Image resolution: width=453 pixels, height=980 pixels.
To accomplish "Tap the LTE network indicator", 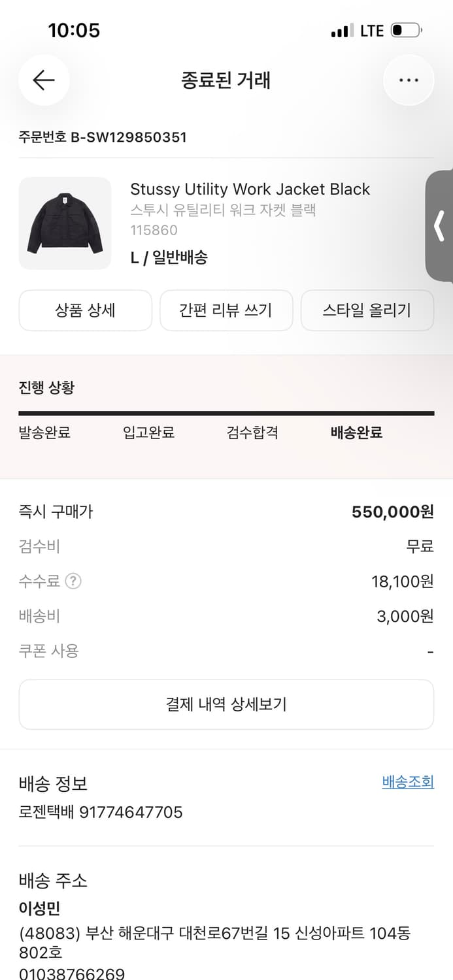I will point(373,30).
